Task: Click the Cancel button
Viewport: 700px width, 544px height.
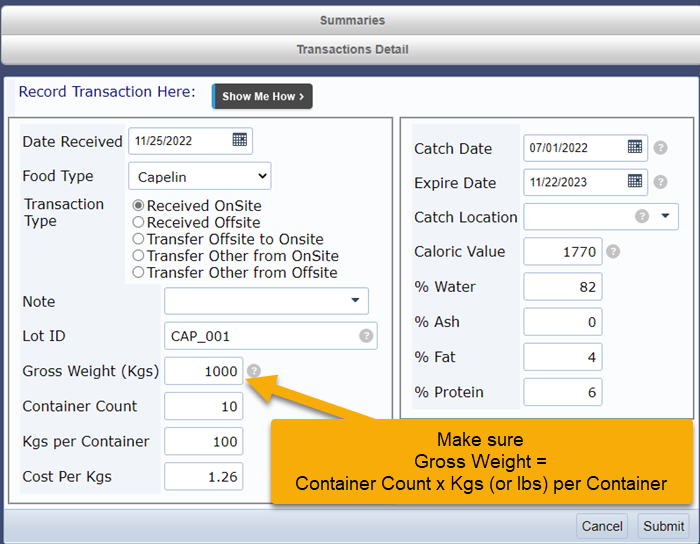Action: coord(602,526)
